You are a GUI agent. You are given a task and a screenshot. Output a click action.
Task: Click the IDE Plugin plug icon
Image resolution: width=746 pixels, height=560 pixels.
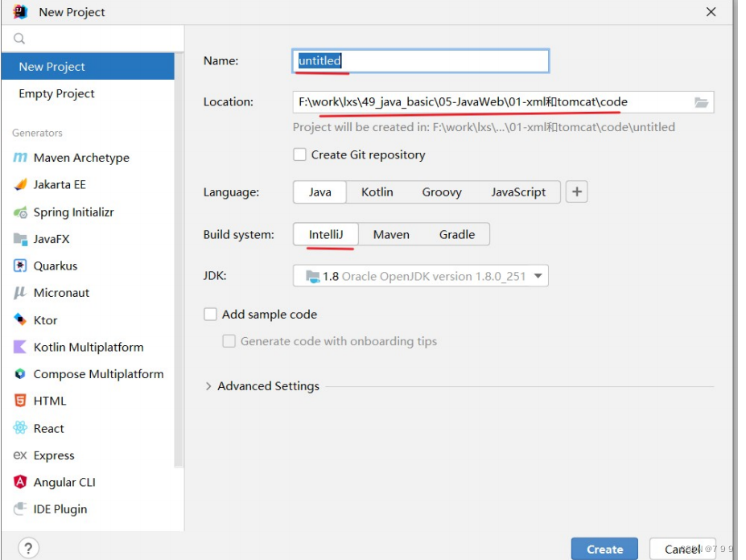point(20,509)
